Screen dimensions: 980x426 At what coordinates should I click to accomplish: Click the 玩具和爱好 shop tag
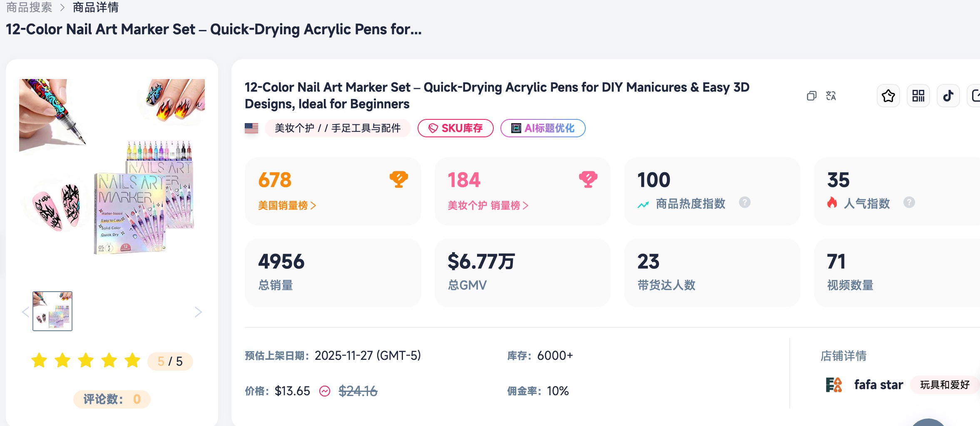[945, 385]
